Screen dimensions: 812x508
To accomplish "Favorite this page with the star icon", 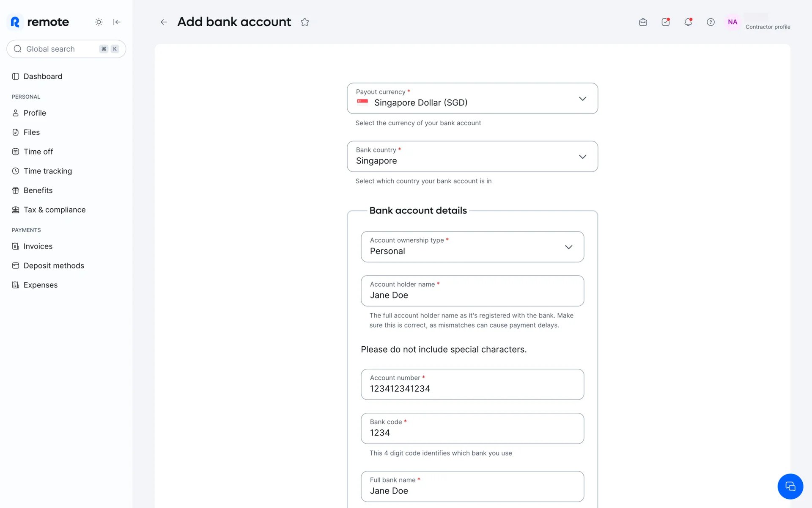I will click(304, 22).
